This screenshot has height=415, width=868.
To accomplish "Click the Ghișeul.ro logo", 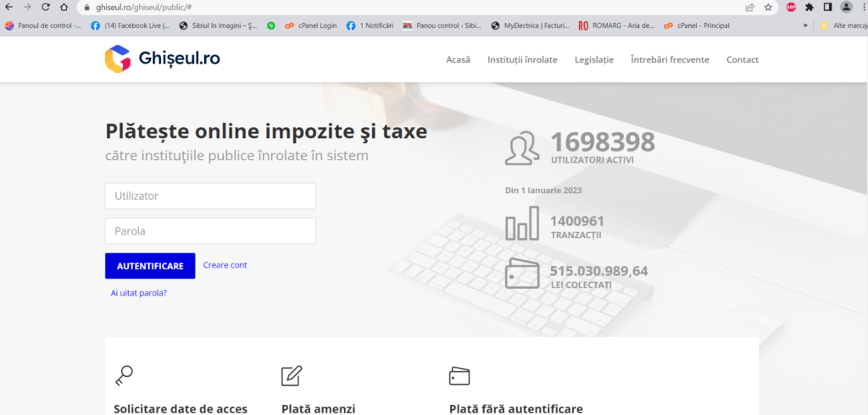I will [162, 58].
